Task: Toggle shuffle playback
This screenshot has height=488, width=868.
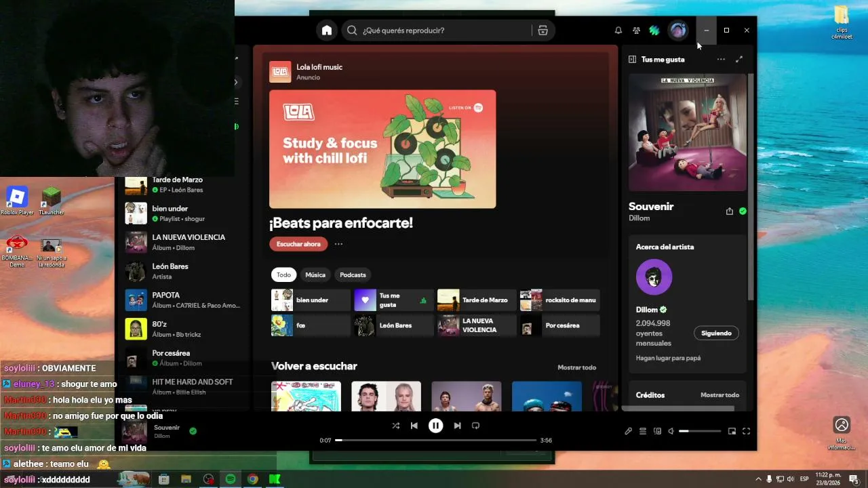Action: pos(396,426)
